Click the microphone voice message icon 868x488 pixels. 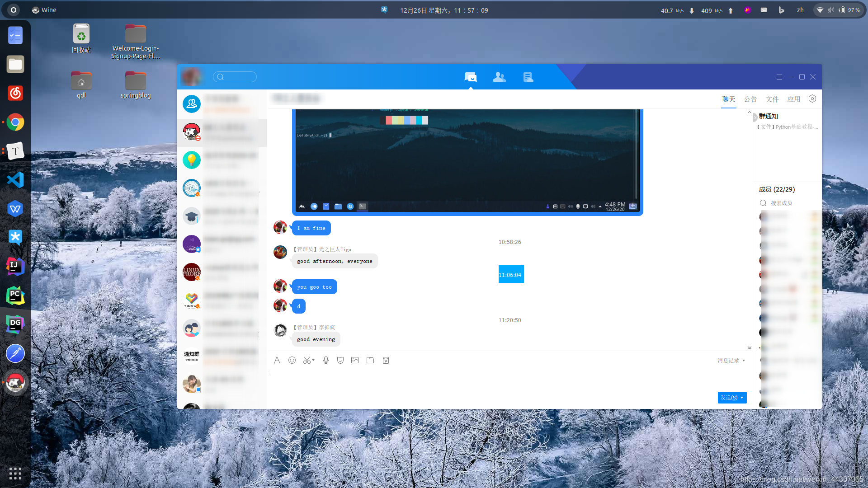(x=325, y=360)
